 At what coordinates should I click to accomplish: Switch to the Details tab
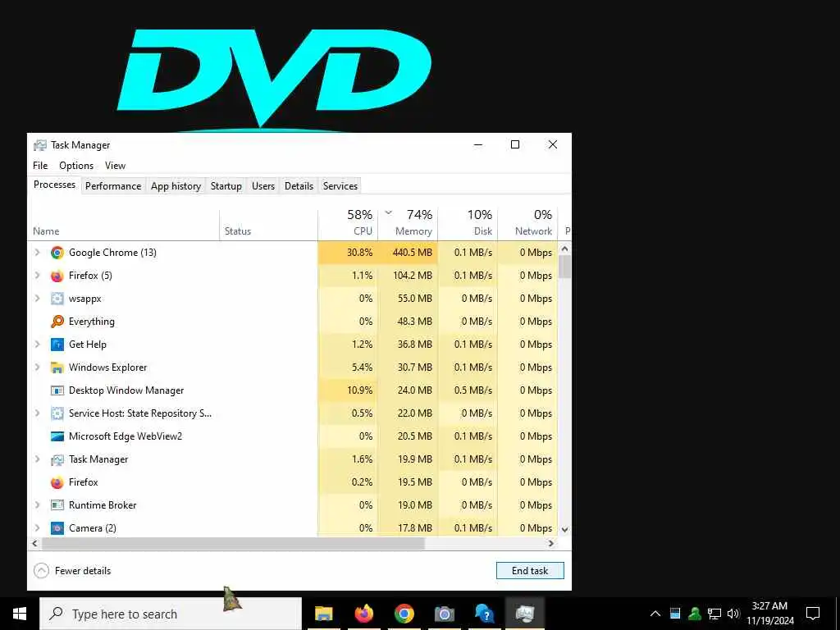tap(299, 186)
